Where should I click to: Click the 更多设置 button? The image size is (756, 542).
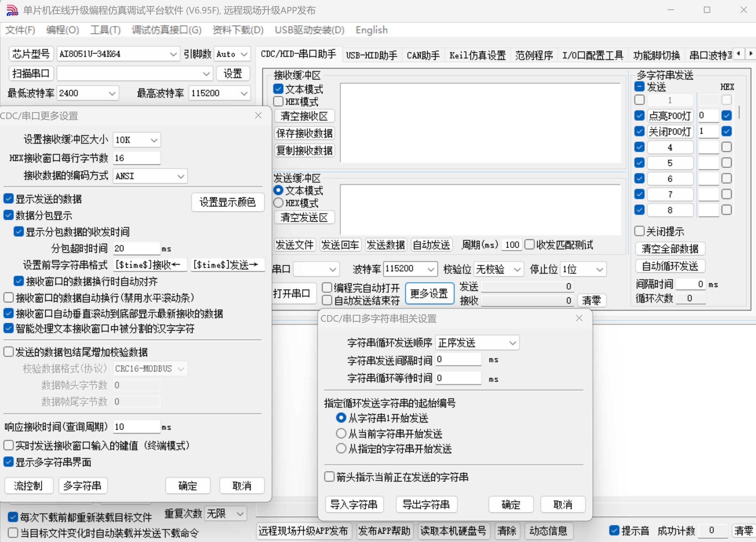[x=429, y=293]
